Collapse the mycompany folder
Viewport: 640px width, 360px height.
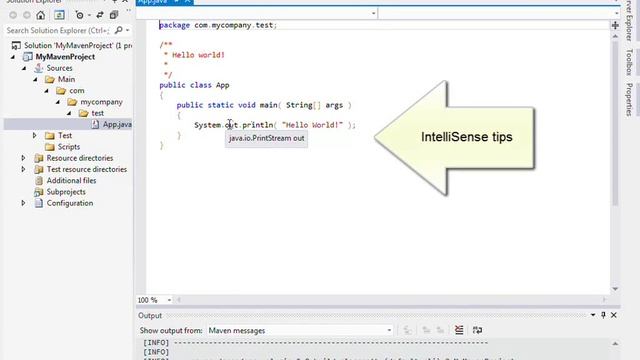pos(58,102)
